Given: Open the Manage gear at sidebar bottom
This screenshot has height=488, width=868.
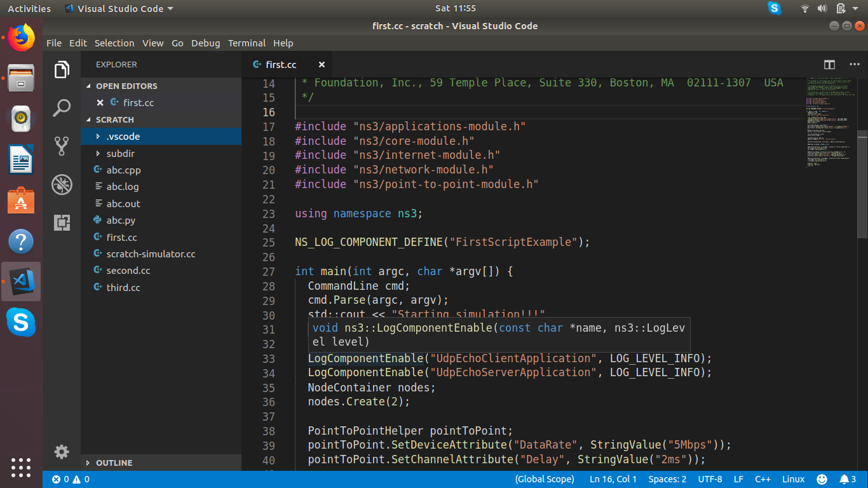Looking at the screenshot, I should [x=61, y=452].
